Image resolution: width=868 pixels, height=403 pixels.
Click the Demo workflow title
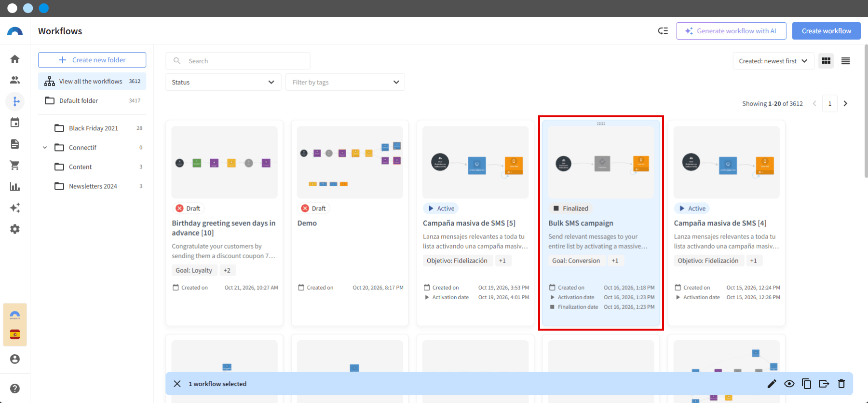[x=307, y=223]
